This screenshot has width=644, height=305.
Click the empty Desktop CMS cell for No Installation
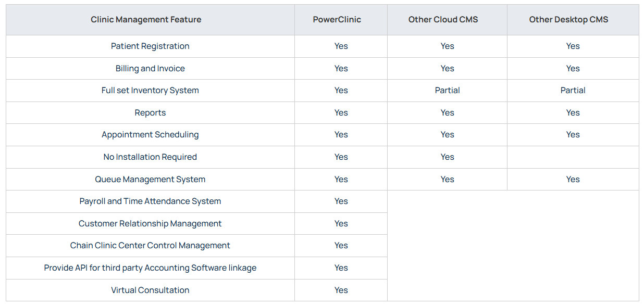pyautogui.click(x=573, y=157)
